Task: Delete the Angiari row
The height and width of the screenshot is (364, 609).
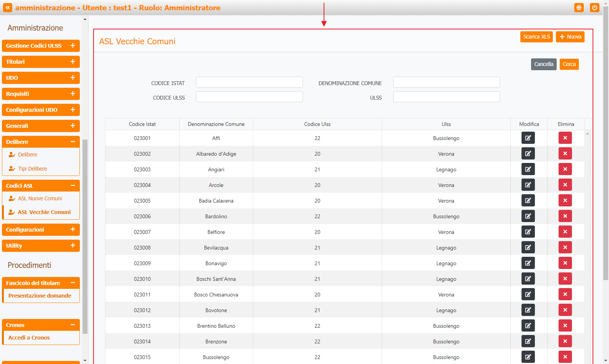Action: 565,169
